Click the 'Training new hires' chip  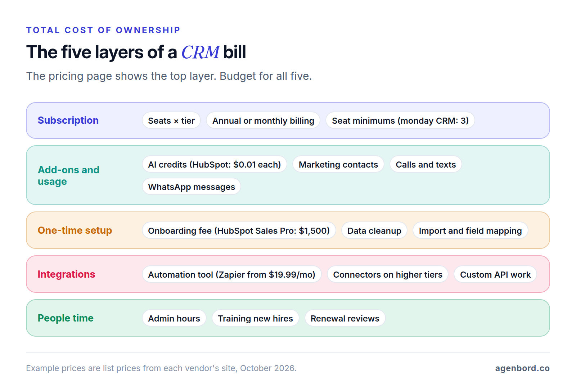tap(256, 318)
